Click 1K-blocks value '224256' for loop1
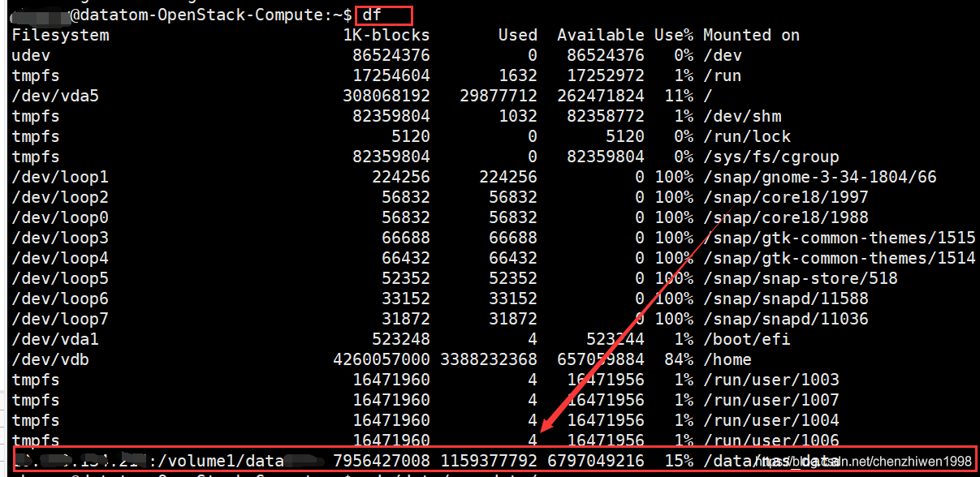Image resolution: width=980 pixels, height=477 pixels. (x=401, y=177)
